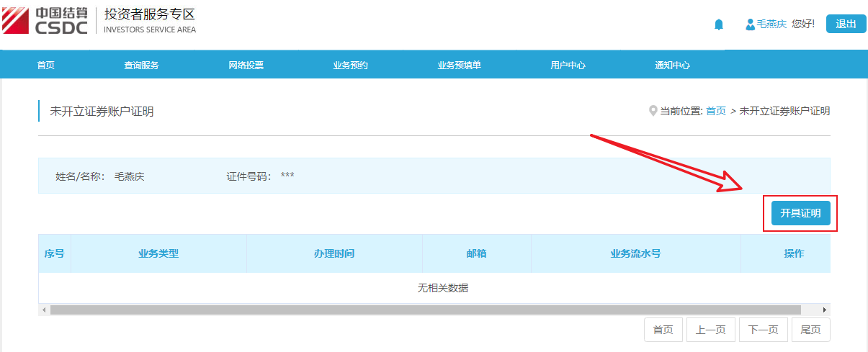Image resolution: width=868 pixels, height=352 pixels.
Task: Click the location pin icon
Action: coord(653,111)
